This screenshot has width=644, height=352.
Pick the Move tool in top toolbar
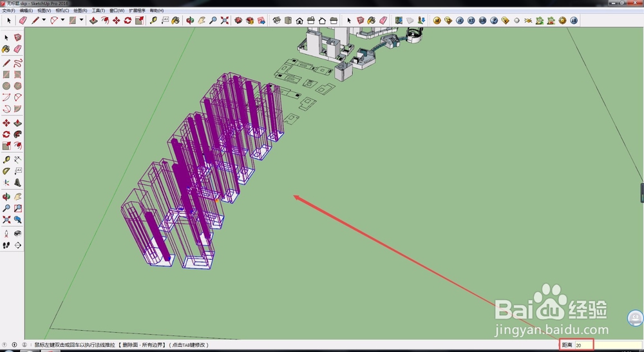[x=117, y=20]
